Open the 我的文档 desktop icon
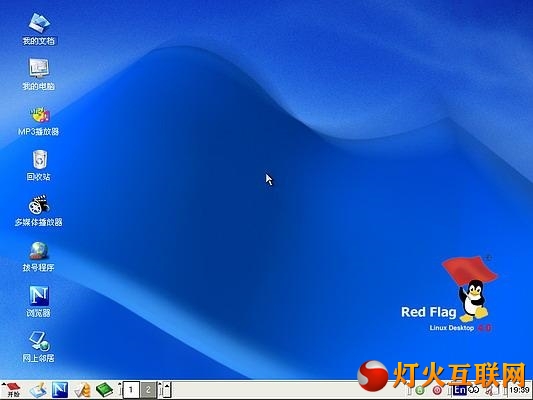533x400 pixels. click(39, 29)
